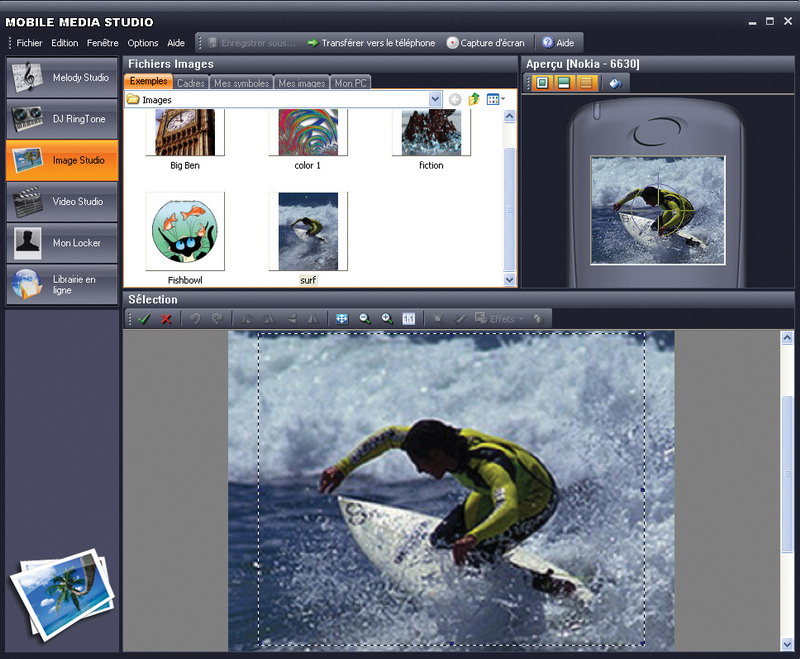Click the green checkmark to validate selection
This screenshot has height=659, width=800.
(144, 319)
